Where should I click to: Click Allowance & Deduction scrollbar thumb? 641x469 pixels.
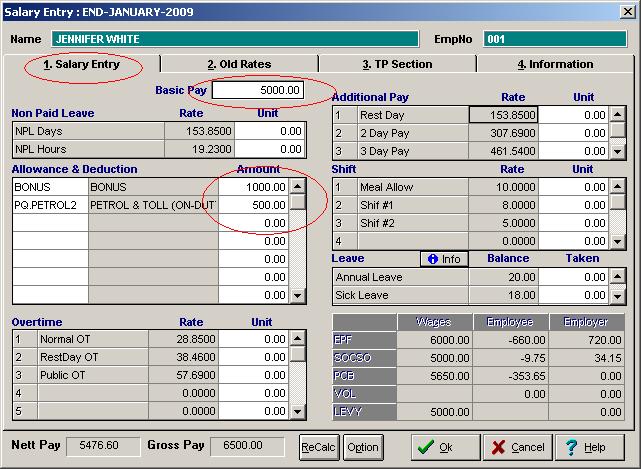pyautogui.click(x=298, y=202)
